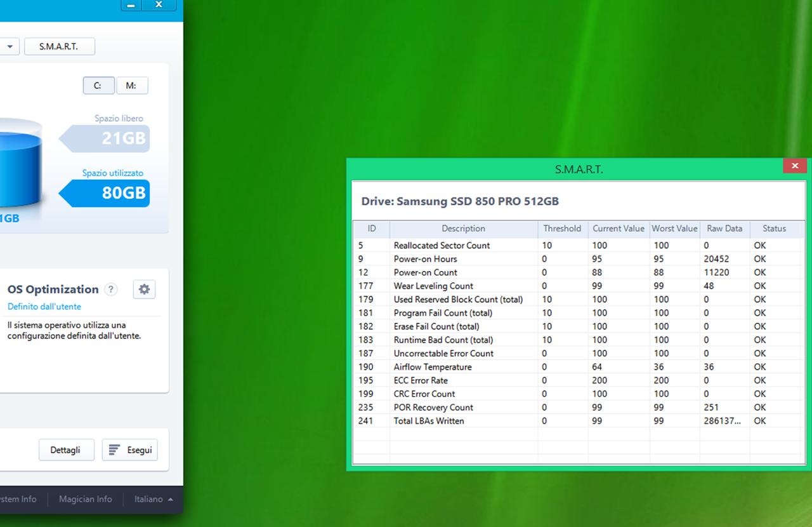Open System Info in the footer

tap(17, 499)
